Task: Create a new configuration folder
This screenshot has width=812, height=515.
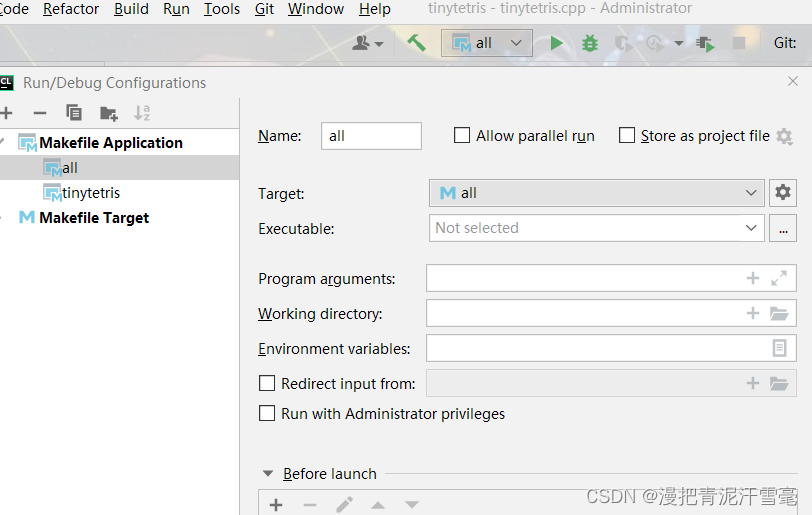Action: click(108, 113)
